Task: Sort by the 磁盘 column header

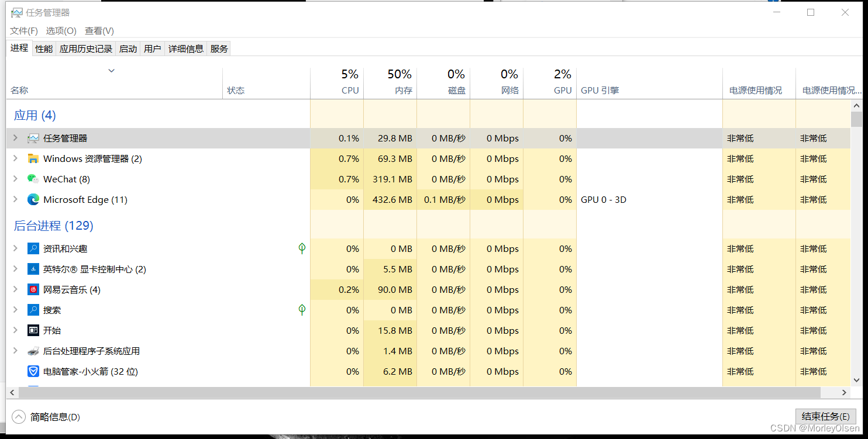Action: coord(443,83)
